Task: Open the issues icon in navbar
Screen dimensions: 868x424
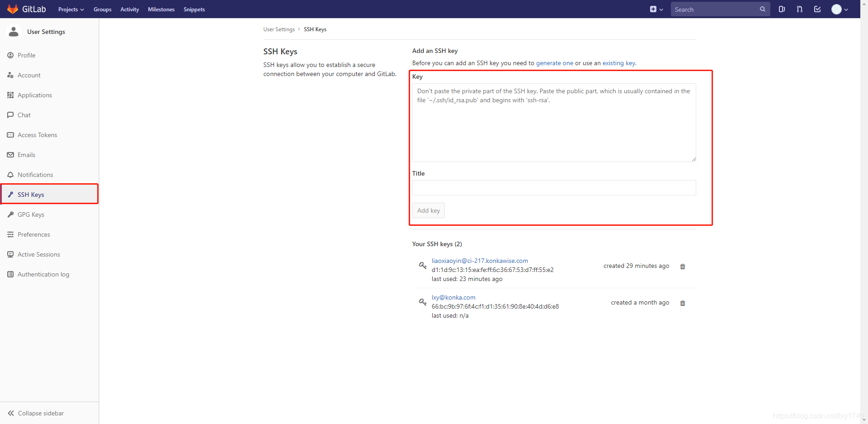Action: [782, 9]
